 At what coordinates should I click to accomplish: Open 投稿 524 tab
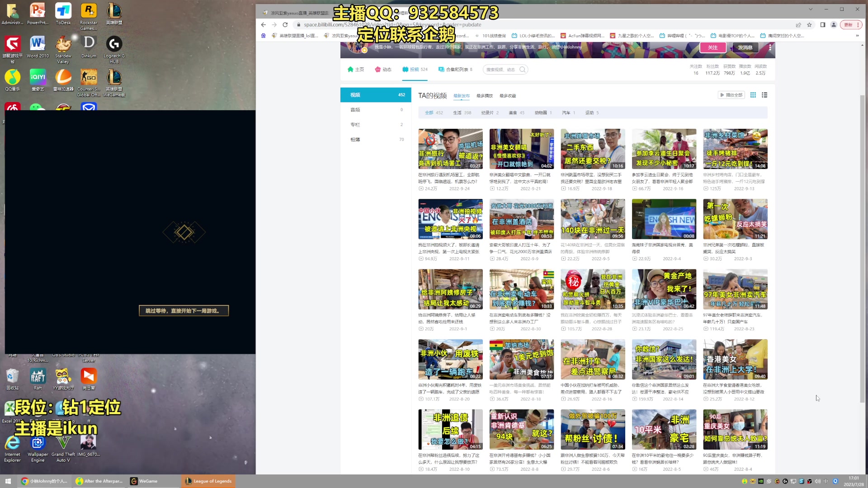pyautogui.click(x=415, y=70)
